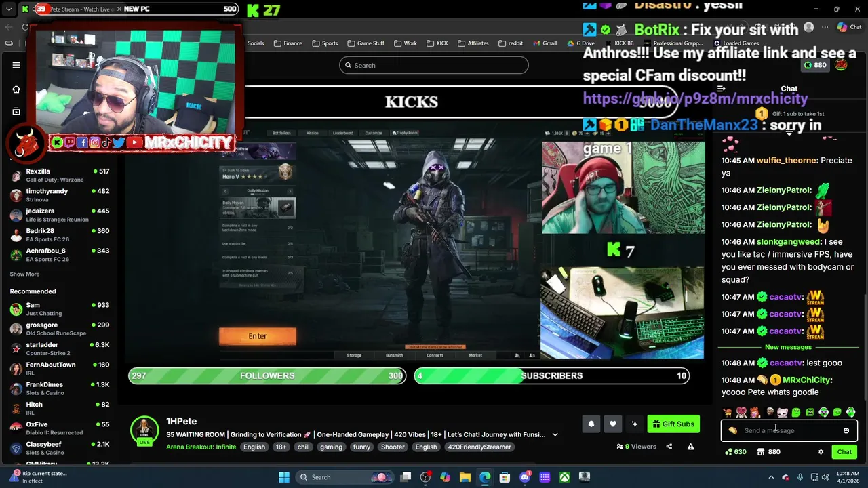Open the Copilot taskbar icon
Screen dimensions: 868x488
click(445, 477)
